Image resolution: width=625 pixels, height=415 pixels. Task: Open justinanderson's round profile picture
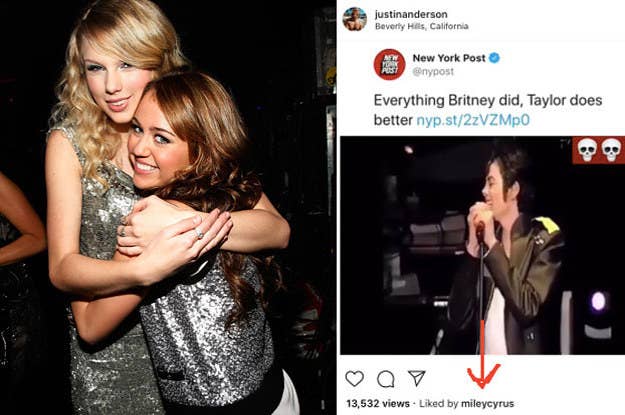pos(355,19)
